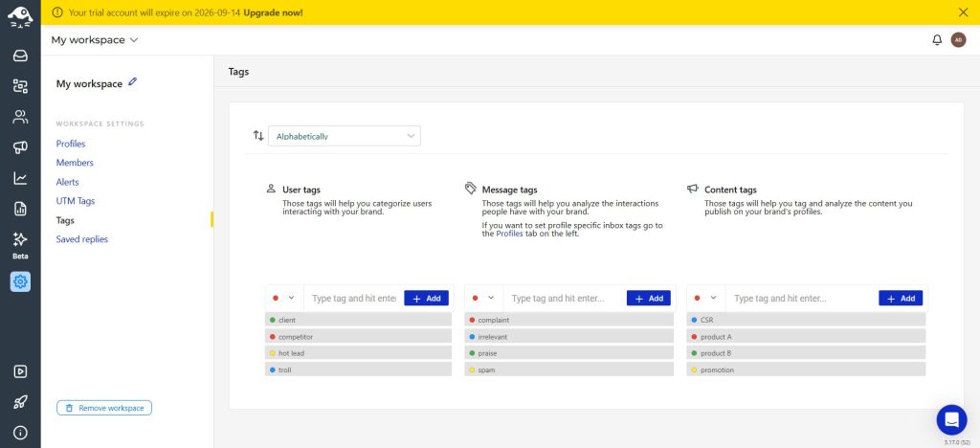Select the product B content tag
This screenshot has height=448, width=980.
[x=806, y=353]
